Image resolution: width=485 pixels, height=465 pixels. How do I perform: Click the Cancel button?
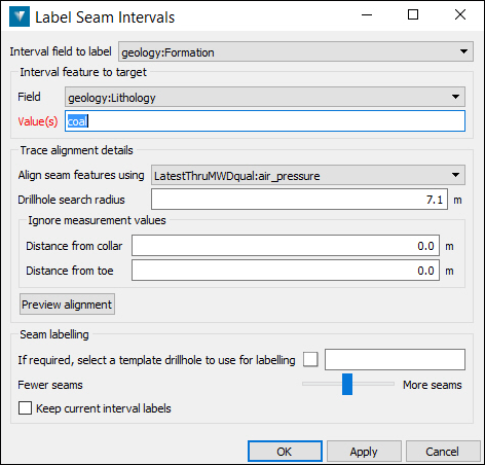click(442, 451)
